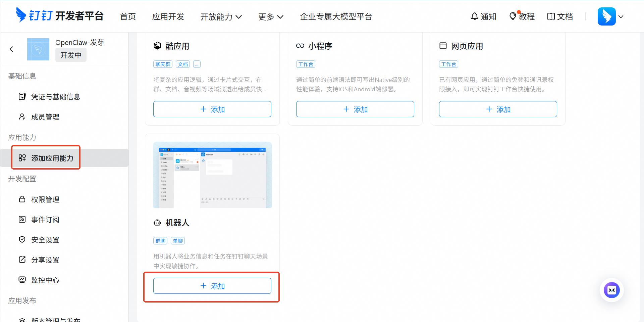Add the 机器人 robot capability
The width and height of the screenshot is (644, 322).
212,285
